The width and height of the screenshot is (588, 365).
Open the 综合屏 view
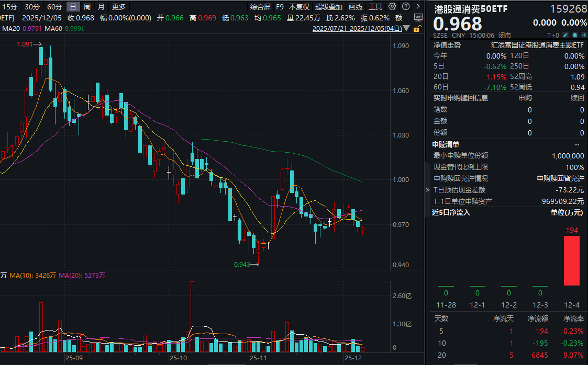point(260,7)
